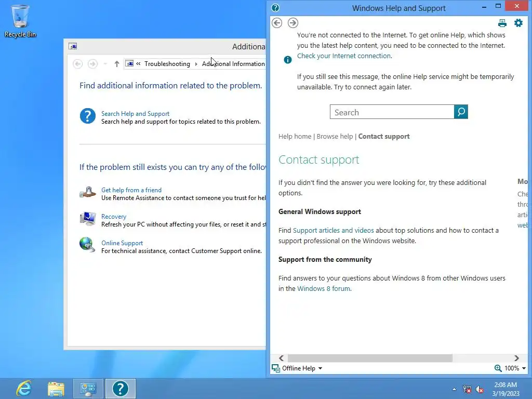This screenshot has width=532, height=399.
Task: Click the muted volume tray icon
Action: coord(480,389)
